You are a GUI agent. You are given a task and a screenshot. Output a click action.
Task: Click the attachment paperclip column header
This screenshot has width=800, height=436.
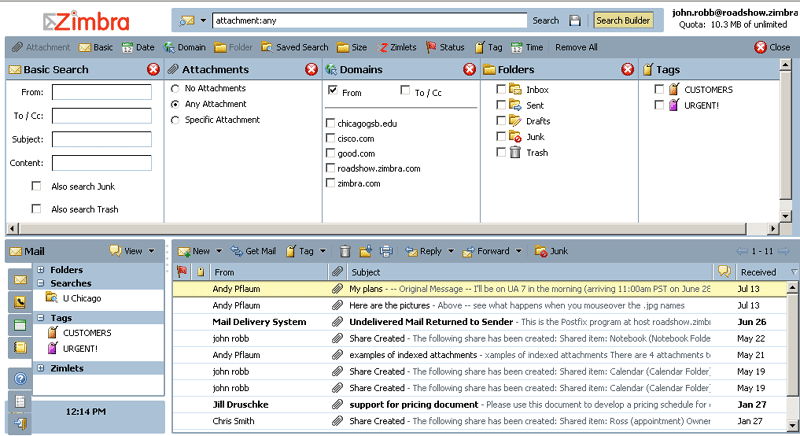337,272
